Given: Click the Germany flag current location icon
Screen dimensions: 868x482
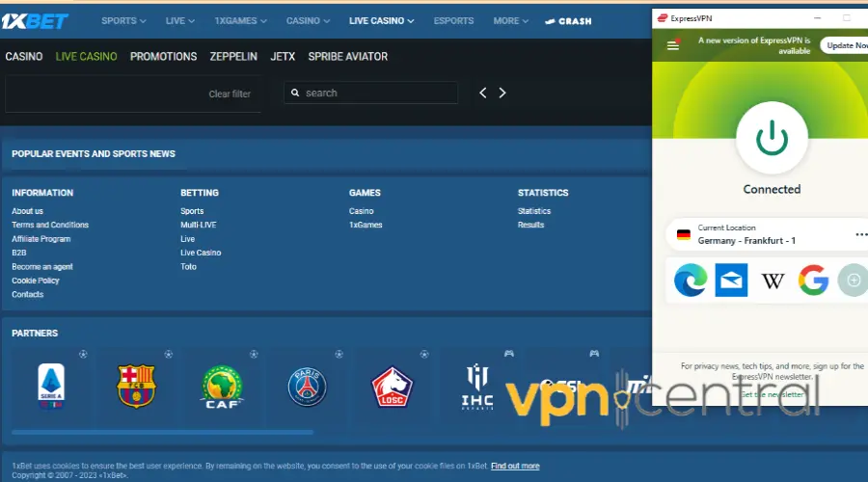Looking at the screenshot, I should (684, 234).
